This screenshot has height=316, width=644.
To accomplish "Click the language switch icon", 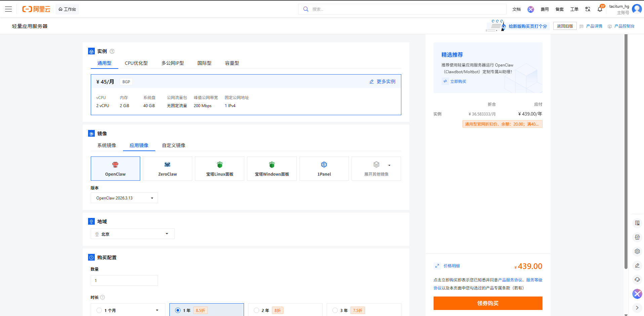I will coord(588,9).
